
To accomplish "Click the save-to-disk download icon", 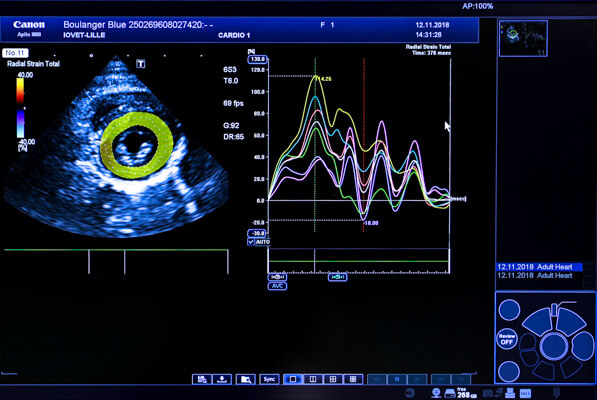I will click(x=222, y=379).
